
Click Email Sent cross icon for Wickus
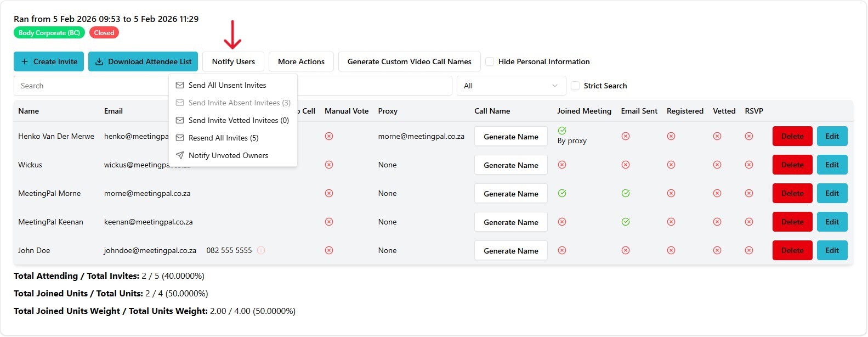(x=626, y=165)
